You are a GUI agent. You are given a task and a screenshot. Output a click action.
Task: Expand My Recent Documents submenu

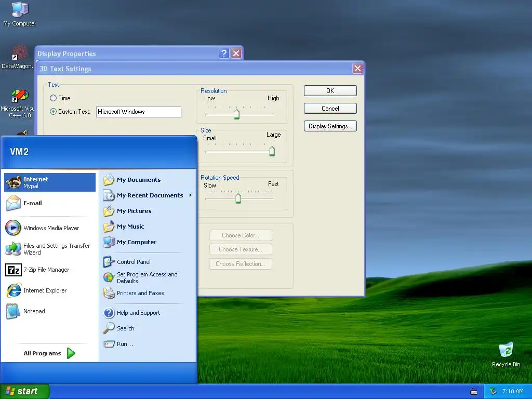coord(148,195)
